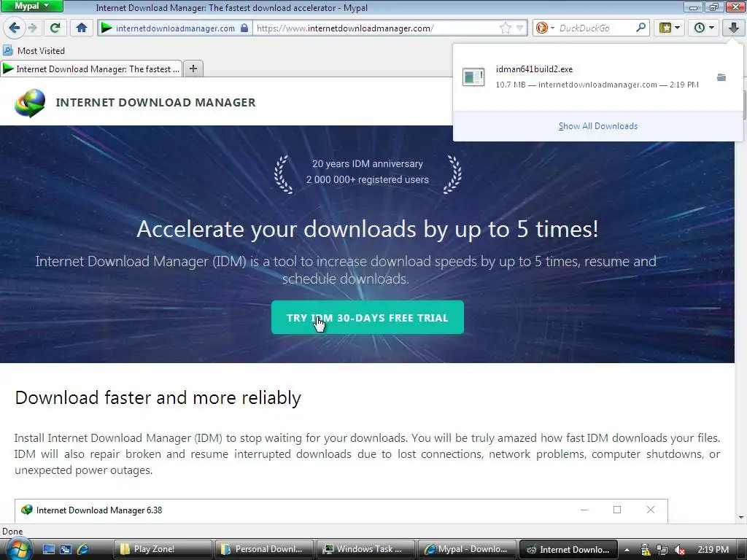Click TRY IDM 30-DAYS FREE TRIAL button

pos(368,317)
